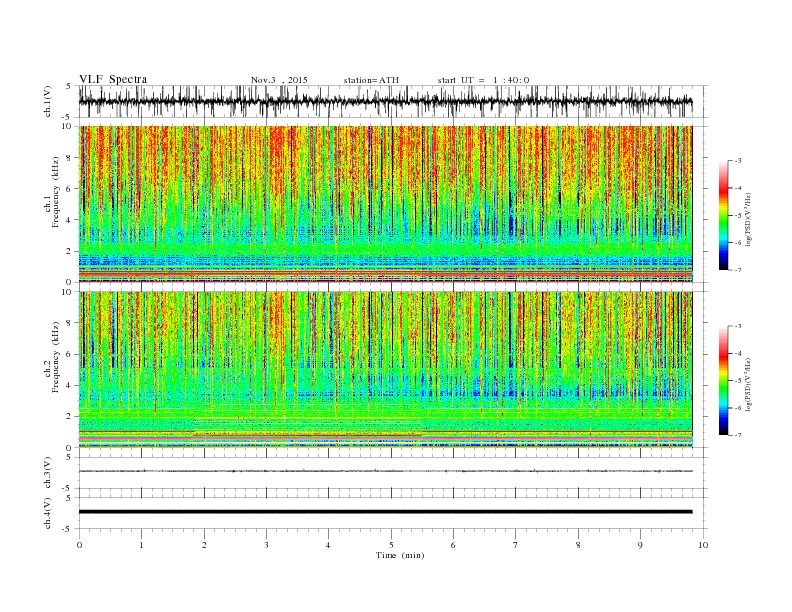Click the '-3' tick on ch.1 colorbar
Image resolution: width=792 pixels, height=612 pixels.
738,161
